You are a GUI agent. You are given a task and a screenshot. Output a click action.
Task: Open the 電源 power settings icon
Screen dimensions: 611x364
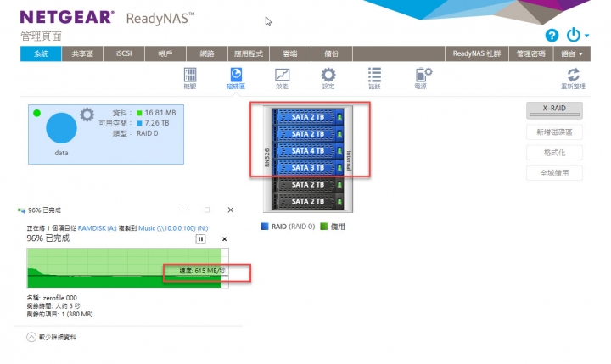point(423,78)
